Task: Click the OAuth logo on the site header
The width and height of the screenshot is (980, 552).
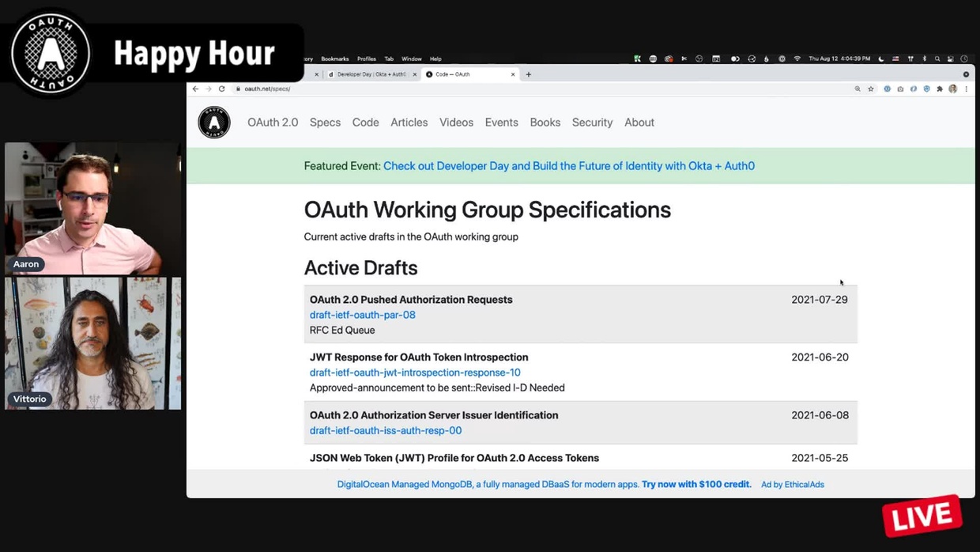Action: coord(214,123)
